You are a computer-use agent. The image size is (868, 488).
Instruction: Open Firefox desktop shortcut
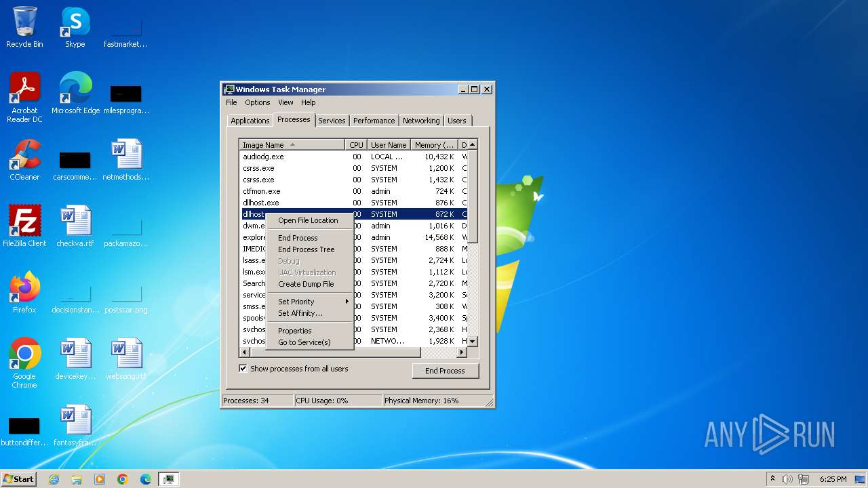(x=24, y=293)
